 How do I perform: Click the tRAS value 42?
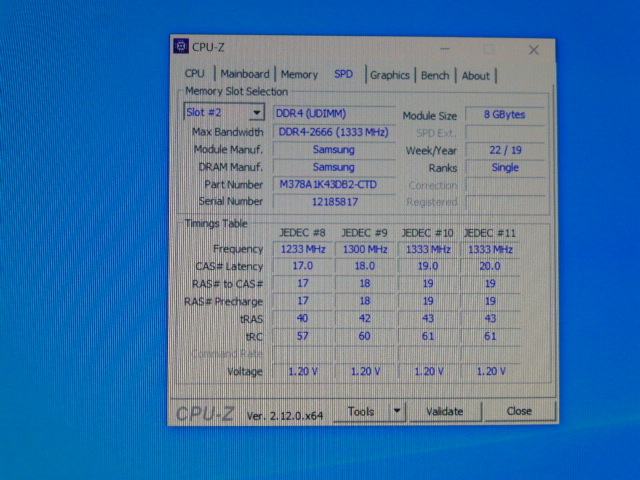coord(365,318)
